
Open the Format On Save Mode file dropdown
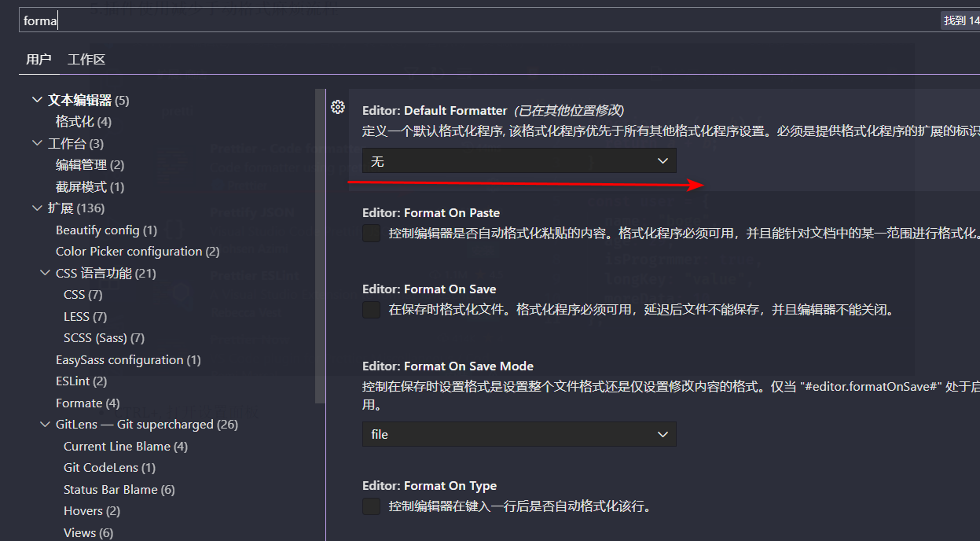[x=519, y=434]
